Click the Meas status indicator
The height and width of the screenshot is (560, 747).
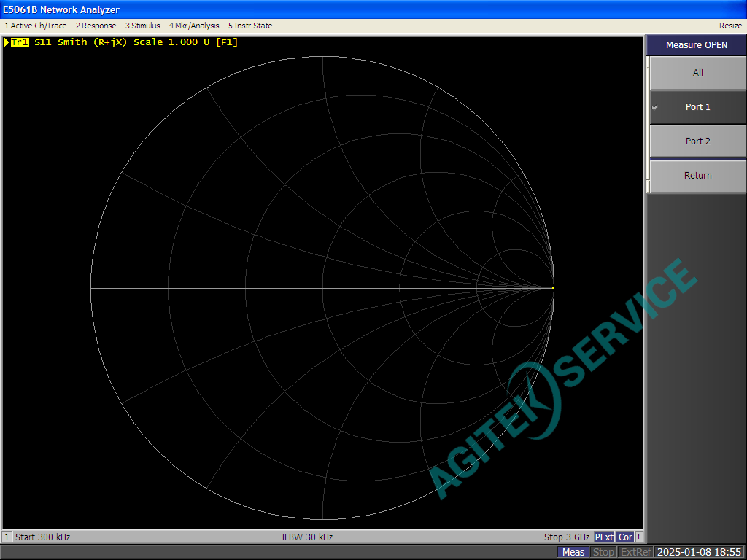(573, 552)
